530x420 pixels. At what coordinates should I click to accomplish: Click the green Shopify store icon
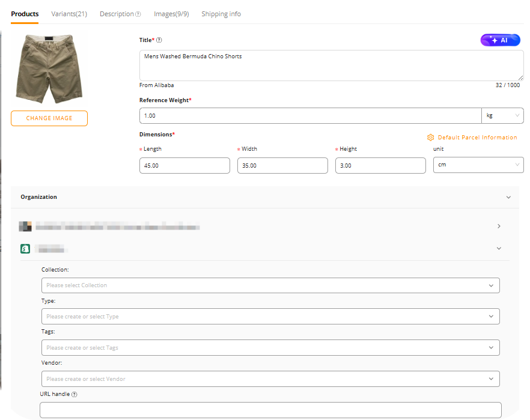[x=25, y=248]
